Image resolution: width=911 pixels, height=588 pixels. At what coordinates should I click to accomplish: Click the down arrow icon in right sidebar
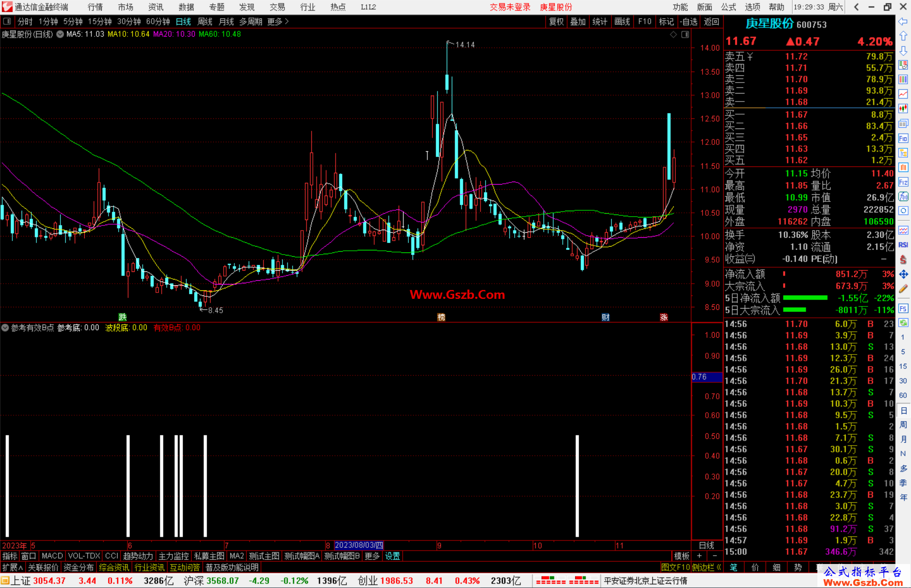[x=903, y=51]
